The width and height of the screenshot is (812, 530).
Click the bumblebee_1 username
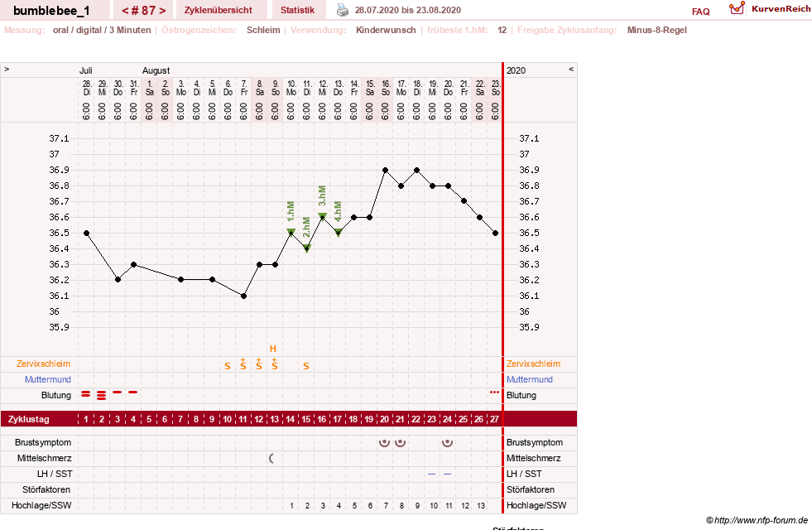tap(51, 11)
